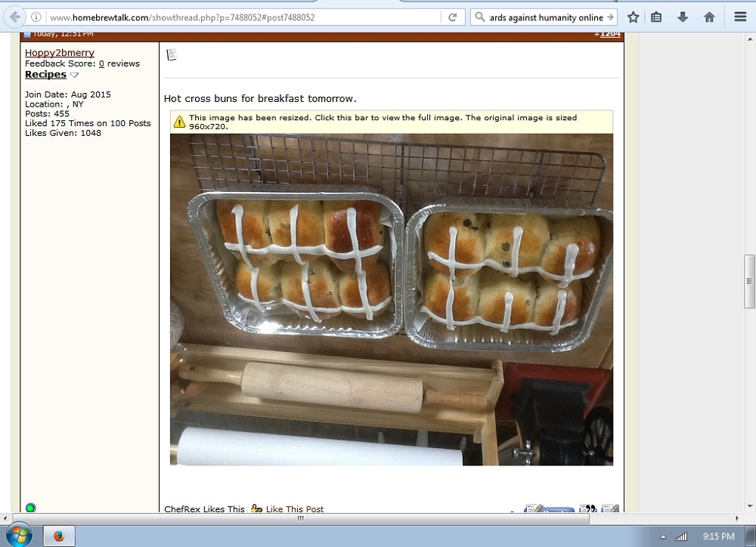Click the horizontal scrollbar left arrow
This screenshot has width=756, height=547.
[x=5, y=518]
